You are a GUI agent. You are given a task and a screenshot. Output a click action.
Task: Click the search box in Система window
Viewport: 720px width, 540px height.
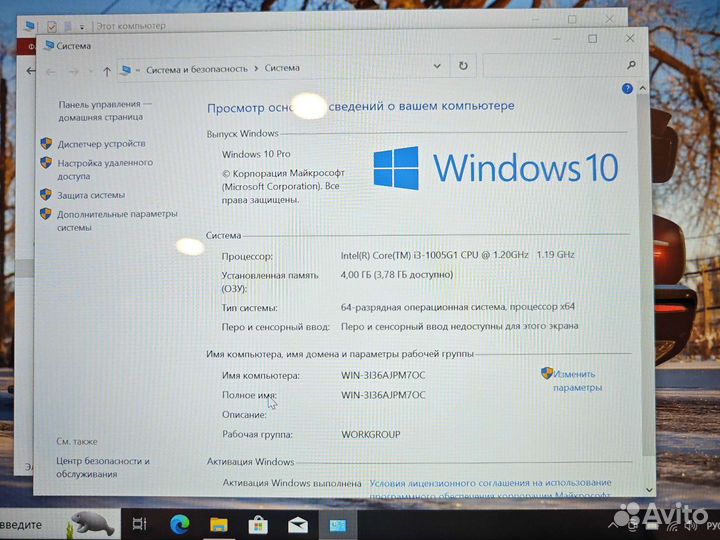561,66
